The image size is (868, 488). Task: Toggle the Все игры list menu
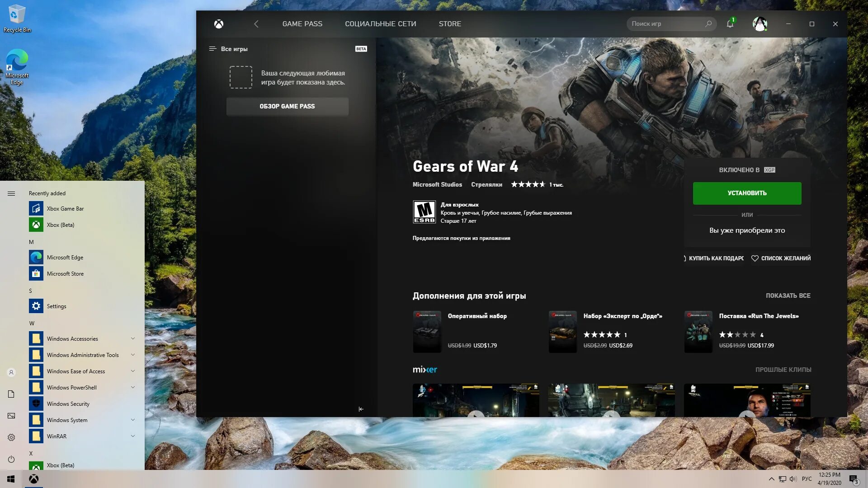pyautogui.click(x=212, y=49)
